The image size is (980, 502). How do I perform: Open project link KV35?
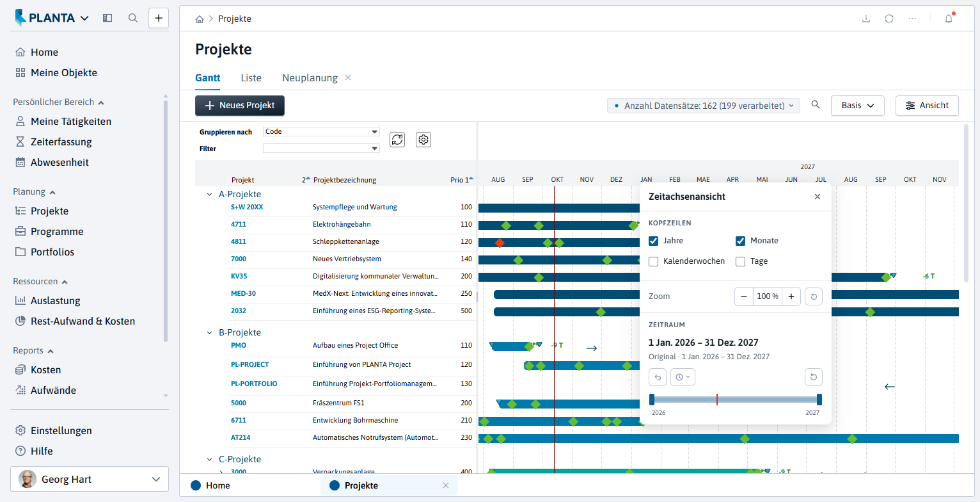239,276
